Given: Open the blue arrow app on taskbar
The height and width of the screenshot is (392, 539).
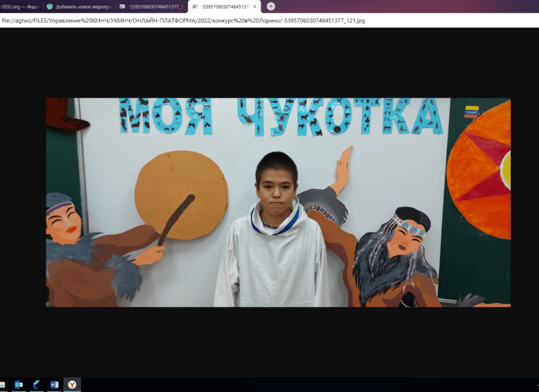Looking at the screenshot, I should click(x=37, y=385).
